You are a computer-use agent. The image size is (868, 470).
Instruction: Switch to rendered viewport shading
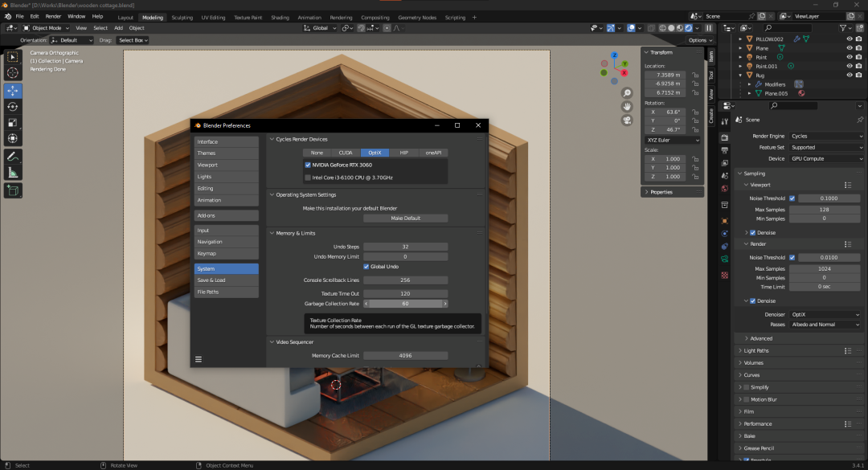[x=690, y=28]
